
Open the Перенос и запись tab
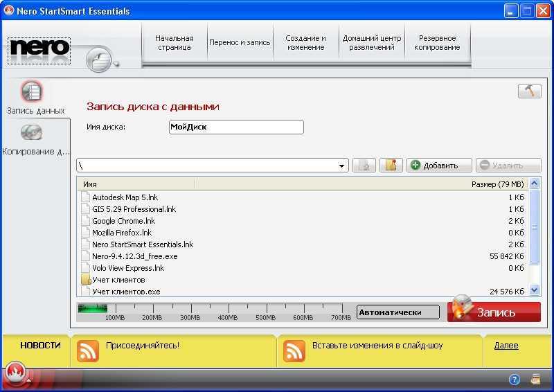(240, 42)
